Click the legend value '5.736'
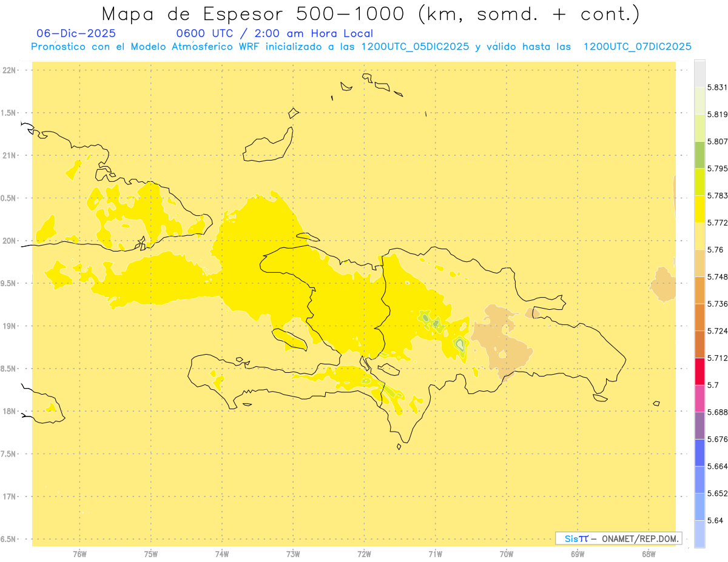The width and height of the screenshot is (728, 562). tap(717, 304)
